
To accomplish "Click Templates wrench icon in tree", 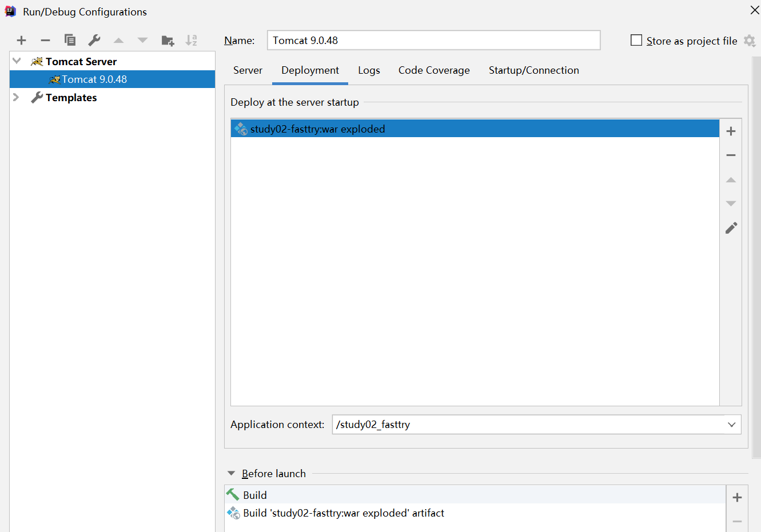I will tap(37, 97).
